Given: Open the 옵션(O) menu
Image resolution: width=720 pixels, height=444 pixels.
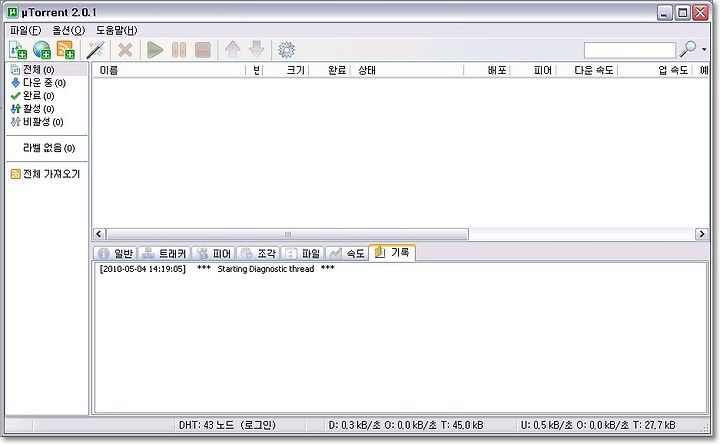Looking at the screenshot, I should pos(68,30).
